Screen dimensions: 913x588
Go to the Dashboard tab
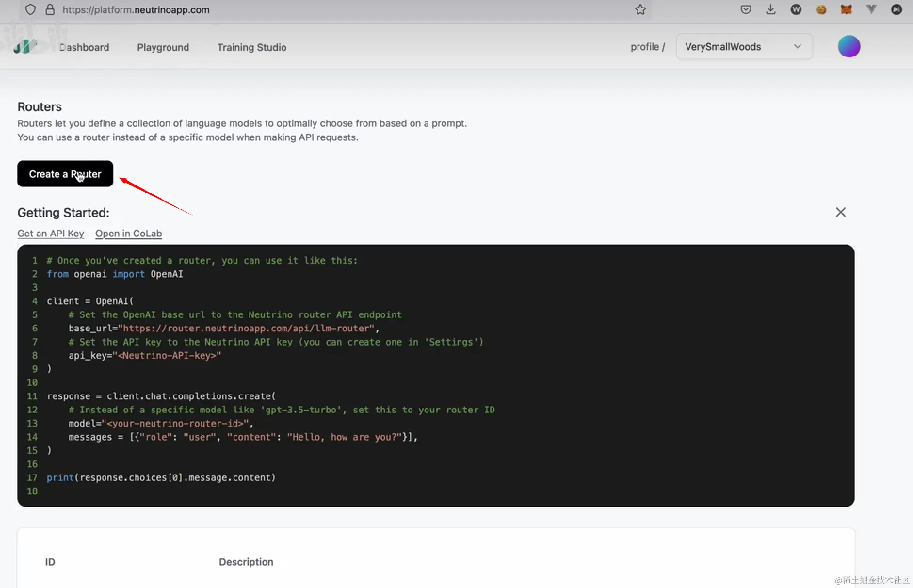(84, 47)
